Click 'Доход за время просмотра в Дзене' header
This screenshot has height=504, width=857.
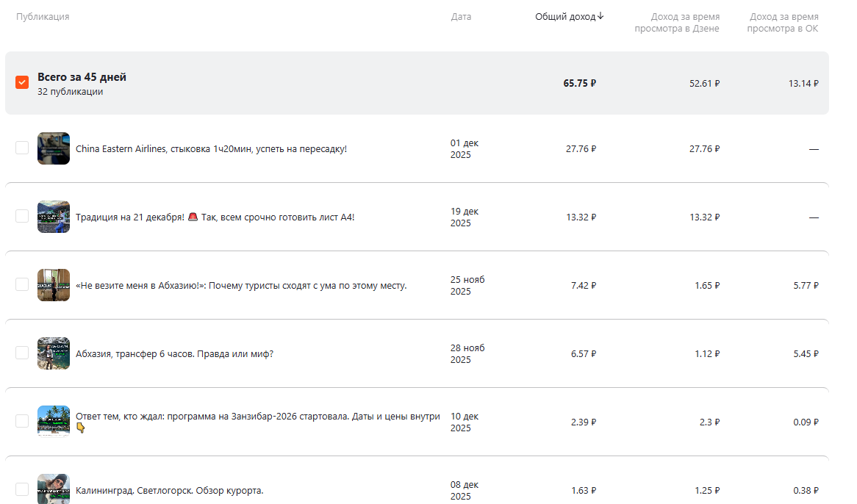(x=676, y=23)
